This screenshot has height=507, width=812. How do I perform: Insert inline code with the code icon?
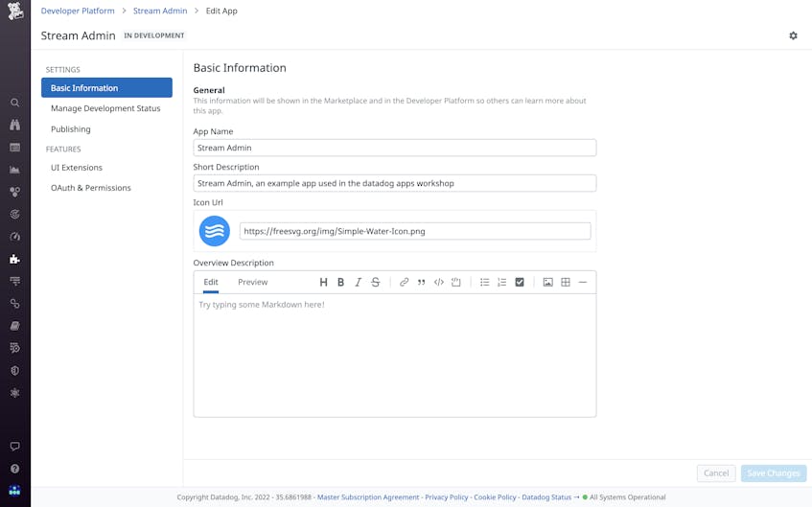pos(439,282)
